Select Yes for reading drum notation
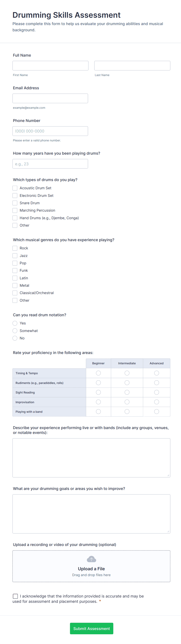181x644 pixels. pos(15,323)
